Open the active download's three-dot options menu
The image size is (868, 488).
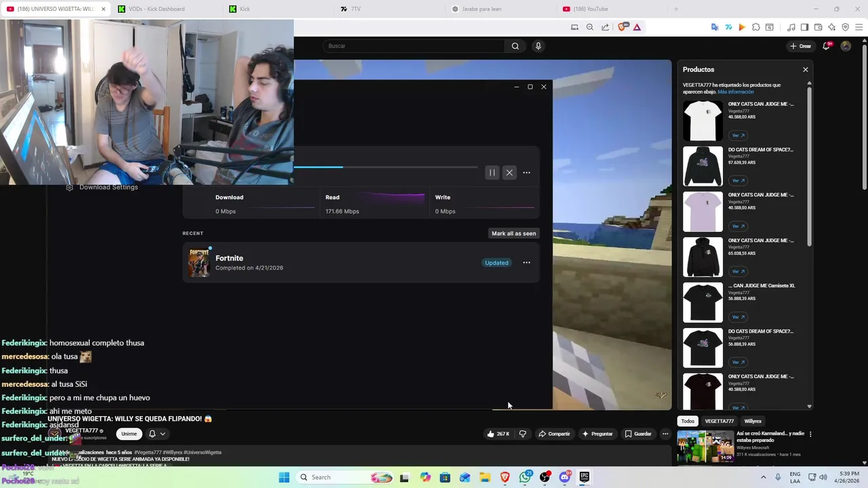(526, 173)
